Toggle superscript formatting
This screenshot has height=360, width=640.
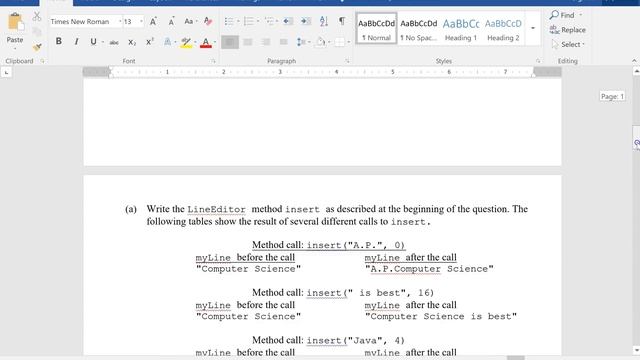click(x=150, y=42)
